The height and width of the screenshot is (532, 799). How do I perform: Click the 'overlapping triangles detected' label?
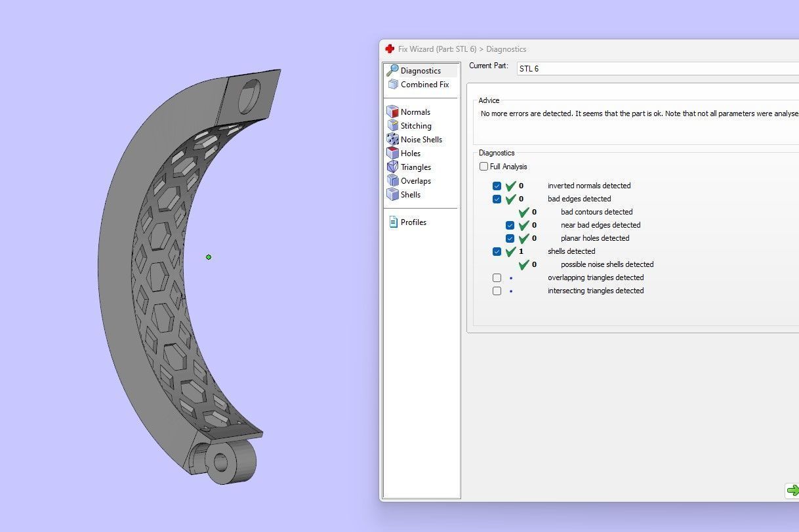click(596, 277)
